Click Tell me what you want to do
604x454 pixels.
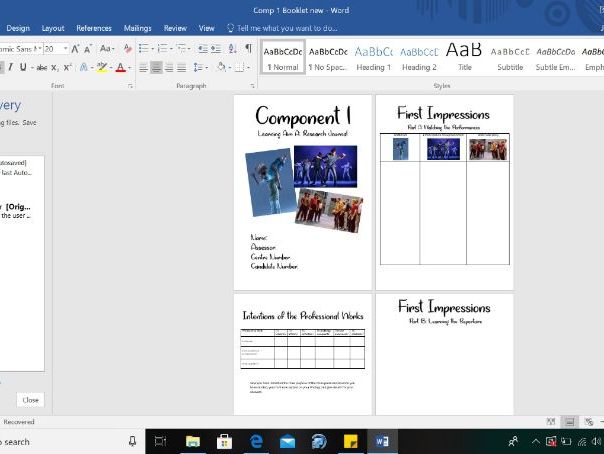coord(282,28)
